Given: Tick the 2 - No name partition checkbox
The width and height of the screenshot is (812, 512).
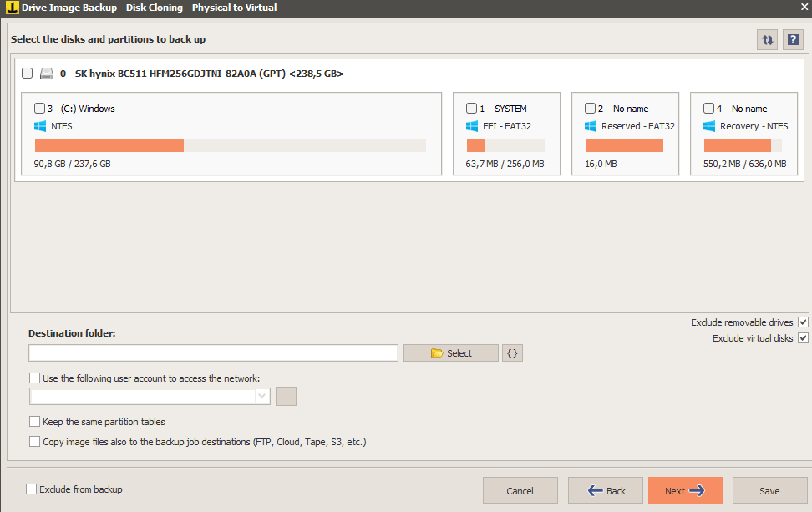Looking at the screenshot, I should 590,109.
